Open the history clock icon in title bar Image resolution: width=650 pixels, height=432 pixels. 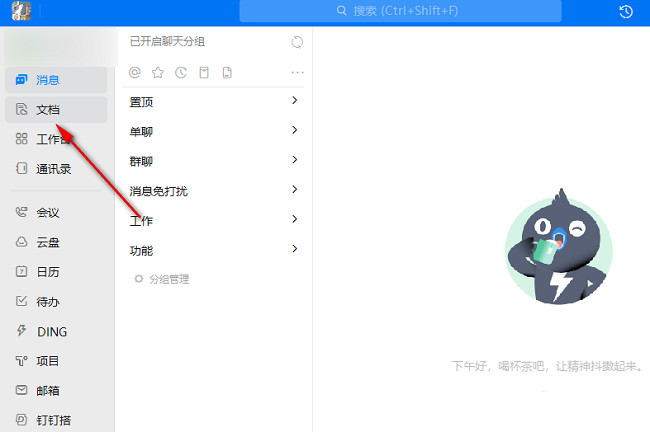pyautogui.click(x=626, y=12)
